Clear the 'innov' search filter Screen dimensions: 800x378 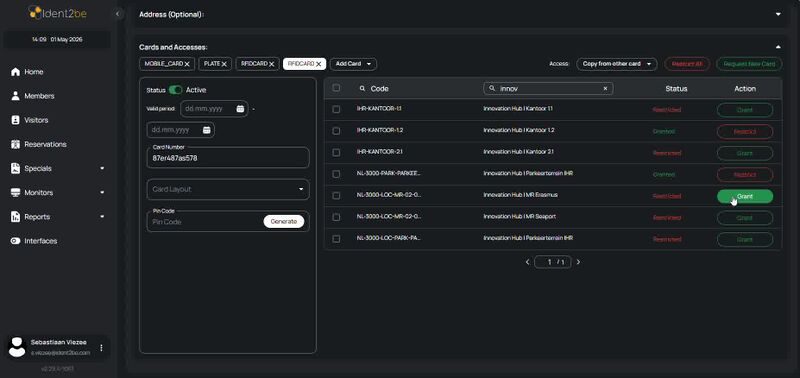(606, 89)
